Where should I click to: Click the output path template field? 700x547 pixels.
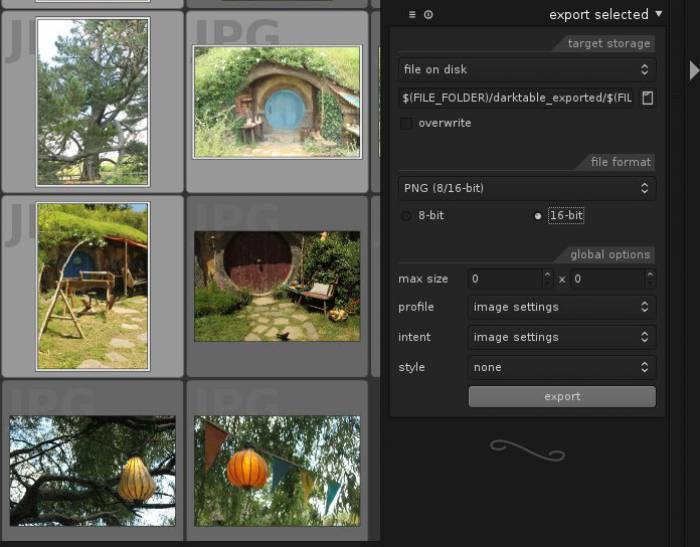[516, 97]
